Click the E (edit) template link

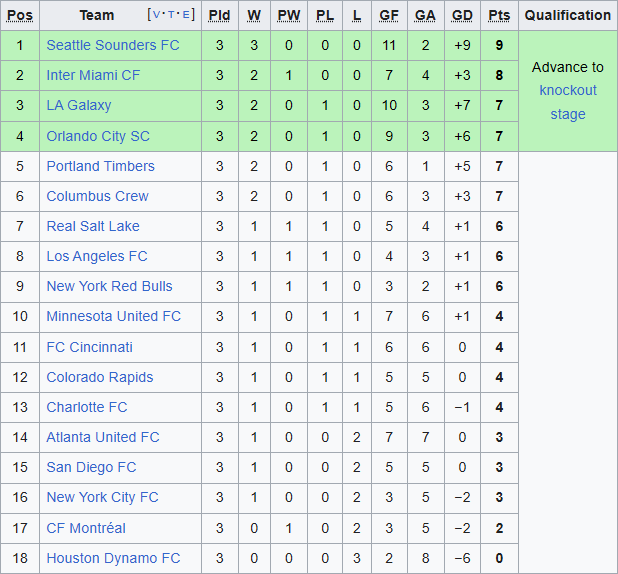188,15
